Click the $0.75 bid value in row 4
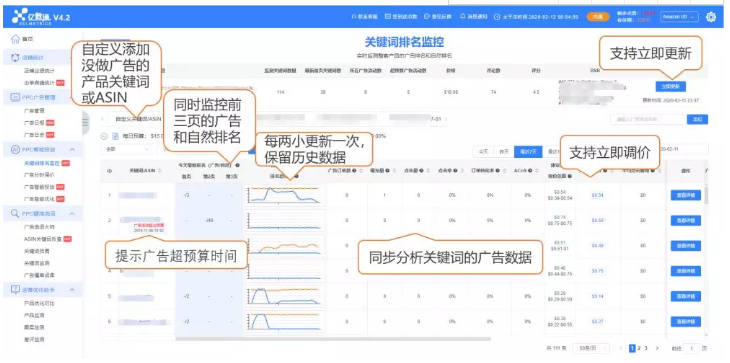Image resolution: width=730 pixels, height=363 pixels. tap(597, 271)
